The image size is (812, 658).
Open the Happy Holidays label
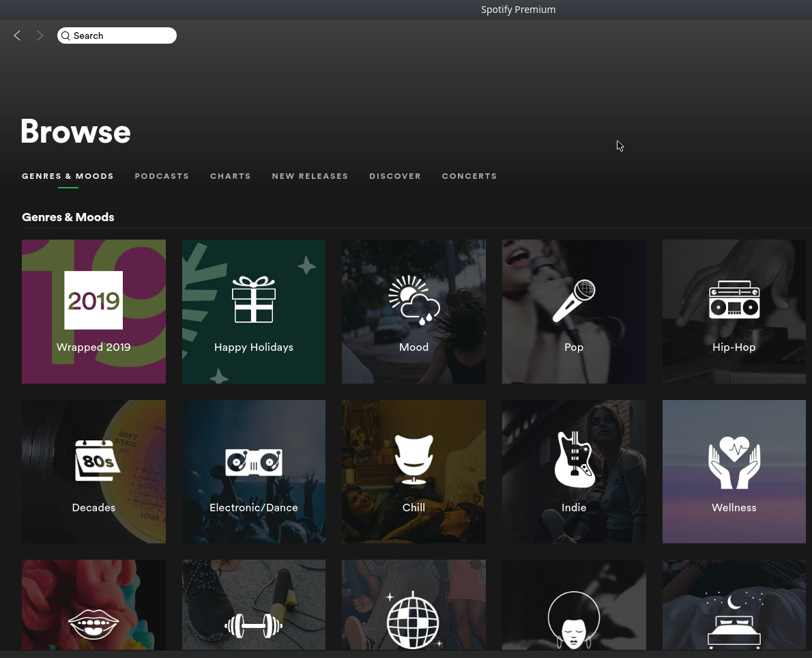254,347
